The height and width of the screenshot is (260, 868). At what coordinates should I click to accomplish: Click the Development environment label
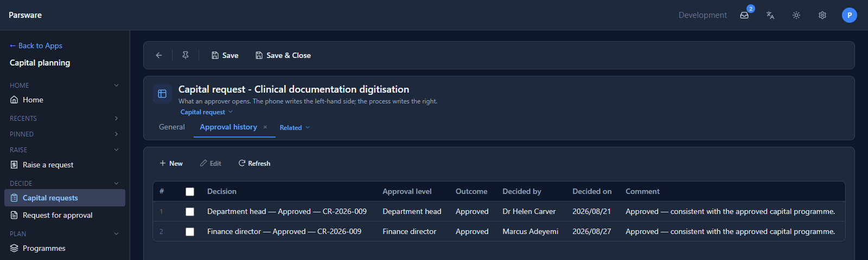pyautogui.click(x=703, y=15)
